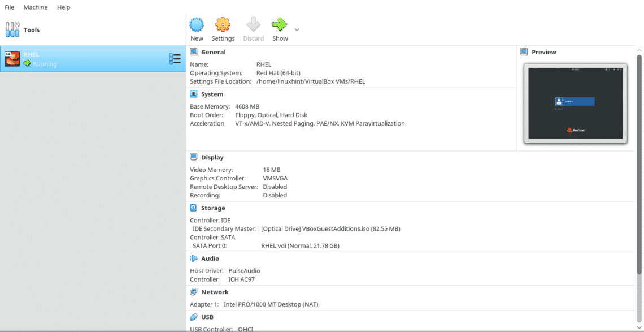Open the USB settings heading link
The height and width of the screenshot is (332, 644).
tap(207, 317)
